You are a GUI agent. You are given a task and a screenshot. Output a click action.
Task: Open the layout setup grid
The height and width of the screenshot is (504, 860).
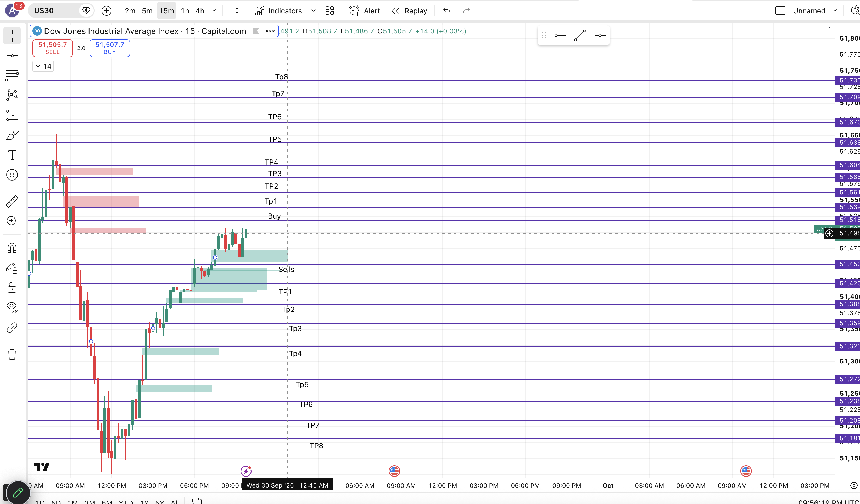pos(330,11)
